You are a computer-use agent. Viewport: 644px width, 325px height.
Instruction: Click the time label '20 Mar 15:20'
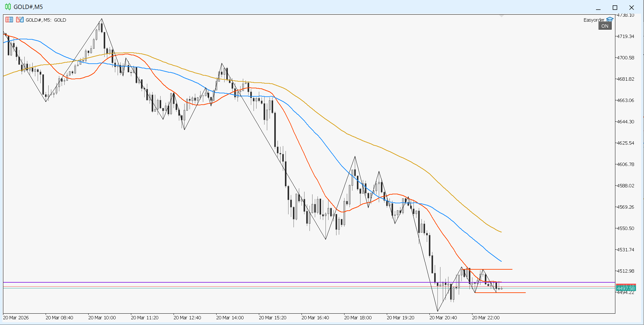[273, 318]
